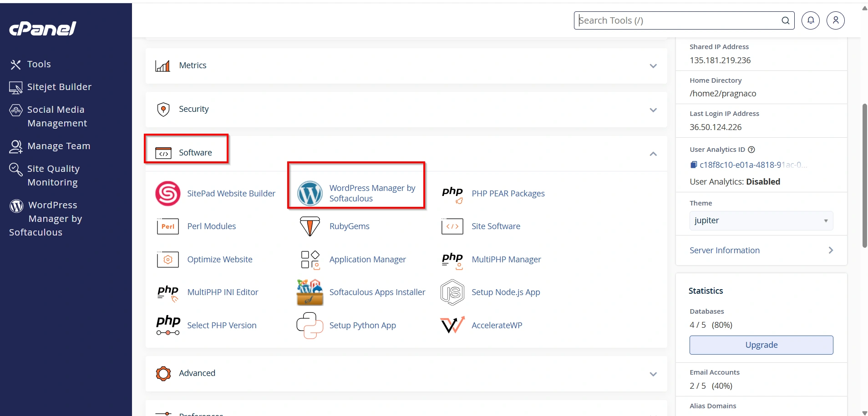Click the Setup Node.js App icon
The height and width of the screenshot is (416, 868).
[x=452, y=292]
